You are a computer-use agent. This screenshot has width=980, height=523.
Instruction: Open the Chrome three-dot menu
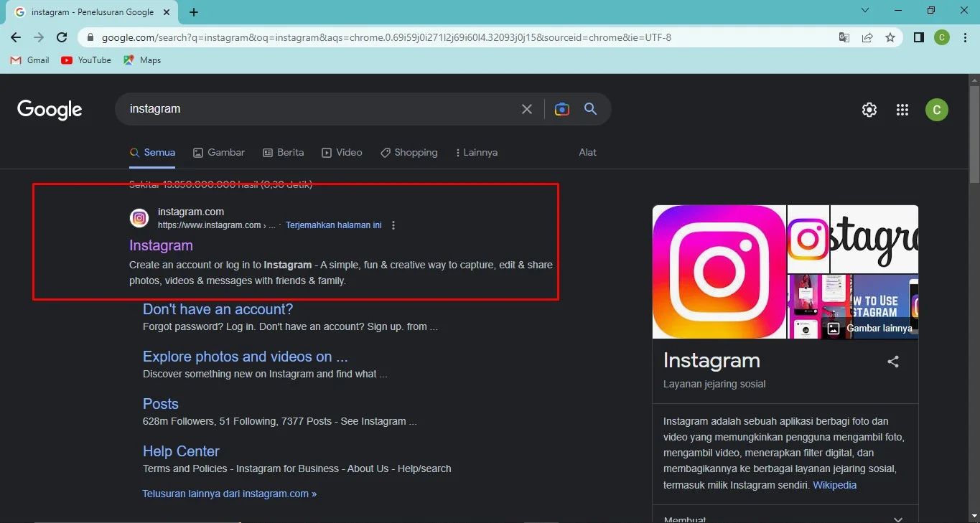pos(964,37)
